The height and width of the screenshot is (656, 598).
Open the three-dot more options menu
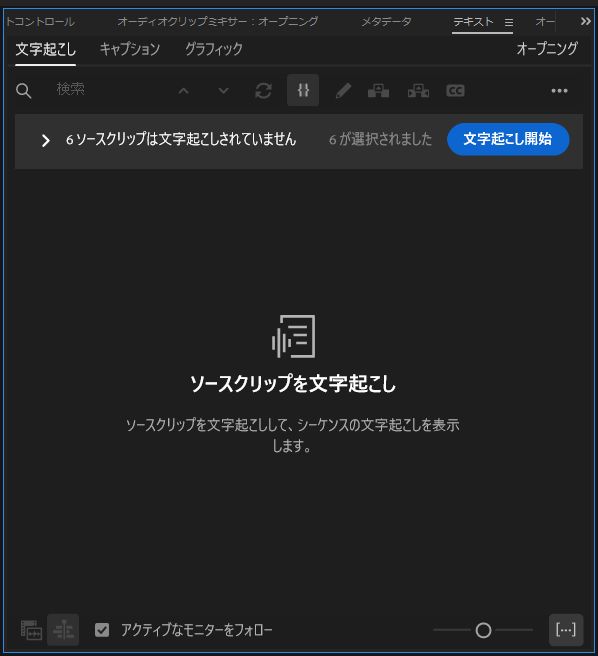click(560, 90)
